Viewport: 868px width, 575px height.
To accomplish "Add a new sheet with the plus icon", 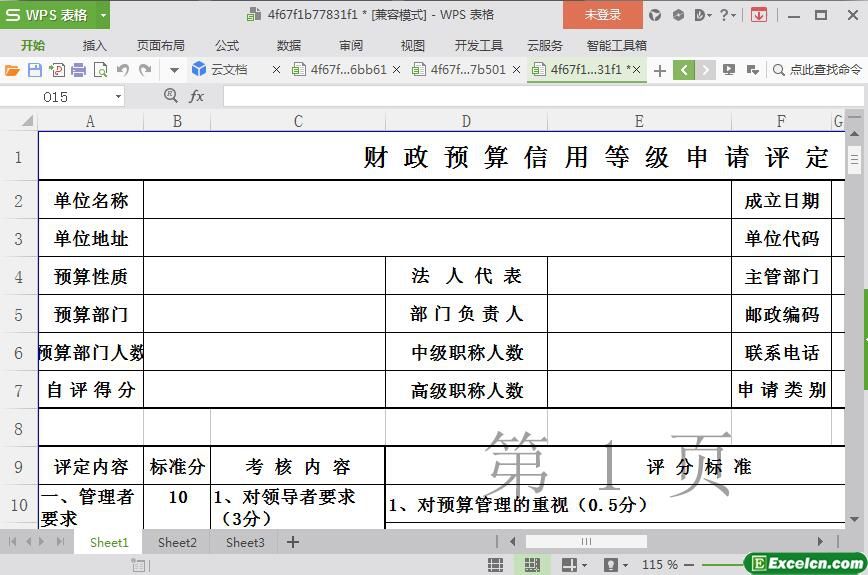I will click(293, 542).
